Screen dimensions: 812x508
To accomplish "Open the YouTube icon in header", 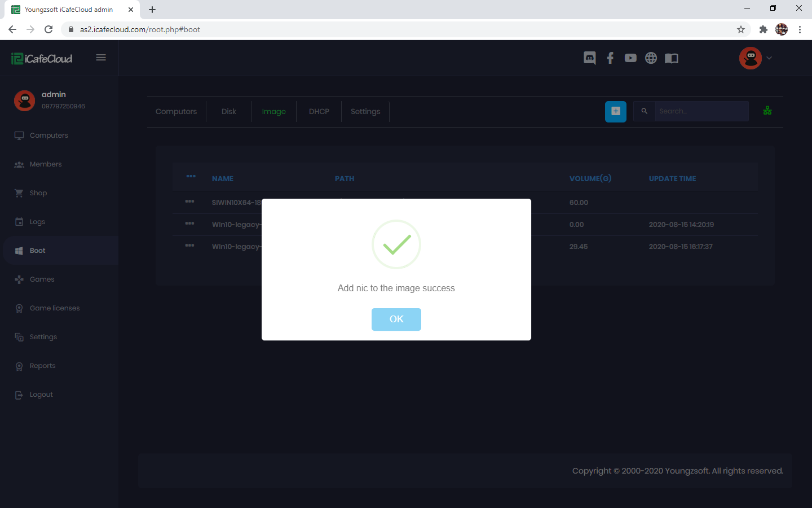I will click(x=630, y=58).
